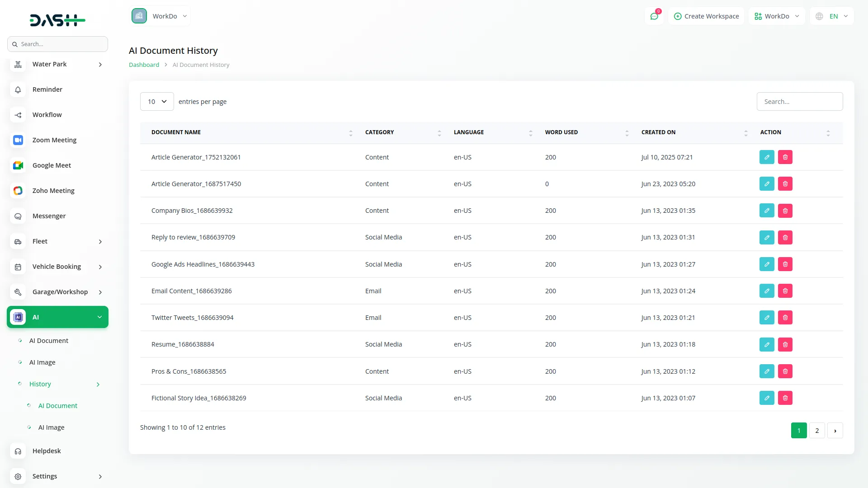The image size is (868, 488).
Task: Open Google Meet from sidebar icon
Action: click(x=18, y=165)
